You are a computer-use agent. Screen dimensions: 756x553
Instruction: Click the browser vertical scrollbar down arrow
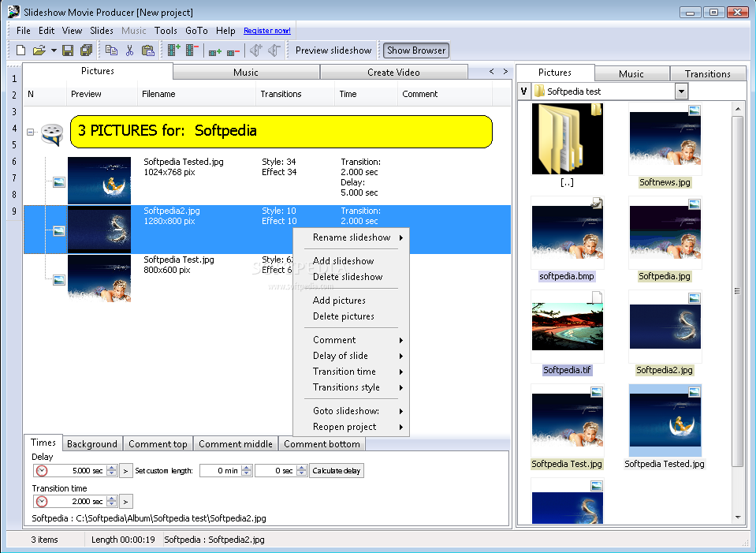(738, 518)
